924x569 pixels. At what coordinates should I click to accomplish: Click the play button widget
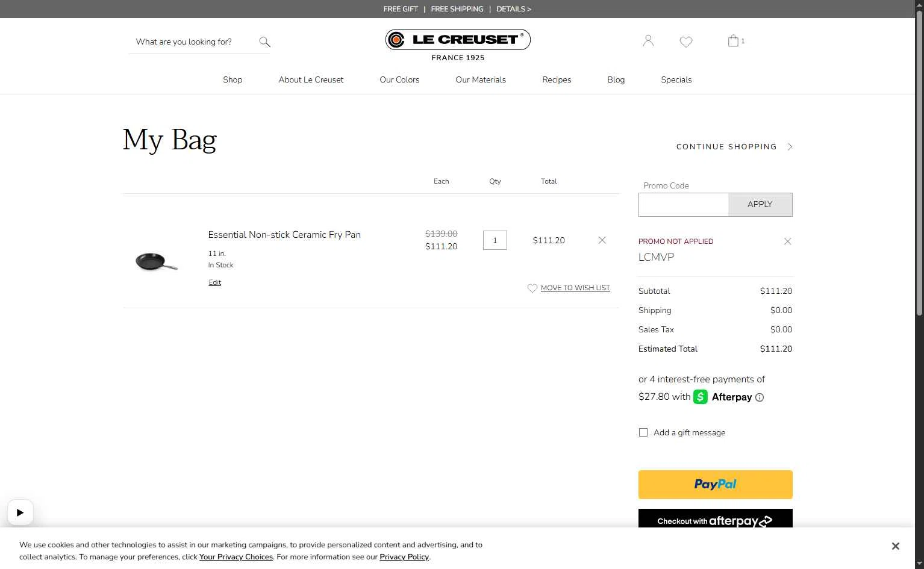click(20, 512)
